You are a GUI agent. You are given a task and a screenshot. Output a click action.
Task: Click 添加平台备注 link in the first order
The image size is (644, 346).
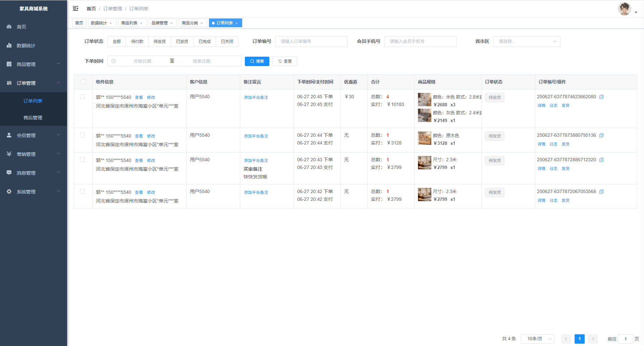click(256, 98)
